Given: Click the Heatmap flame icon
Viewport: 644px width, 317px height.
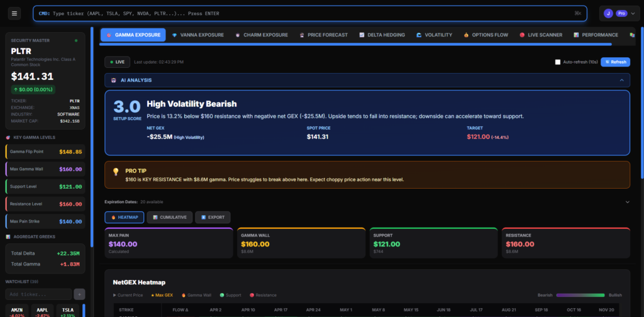Looking at the screenshot, I should [x=112, y=217].
